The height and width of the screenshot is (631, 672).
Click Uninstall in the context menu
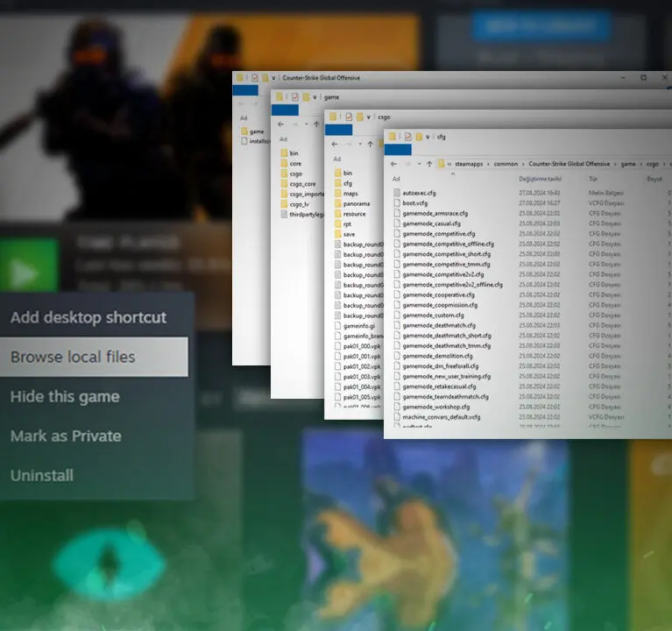41,475
